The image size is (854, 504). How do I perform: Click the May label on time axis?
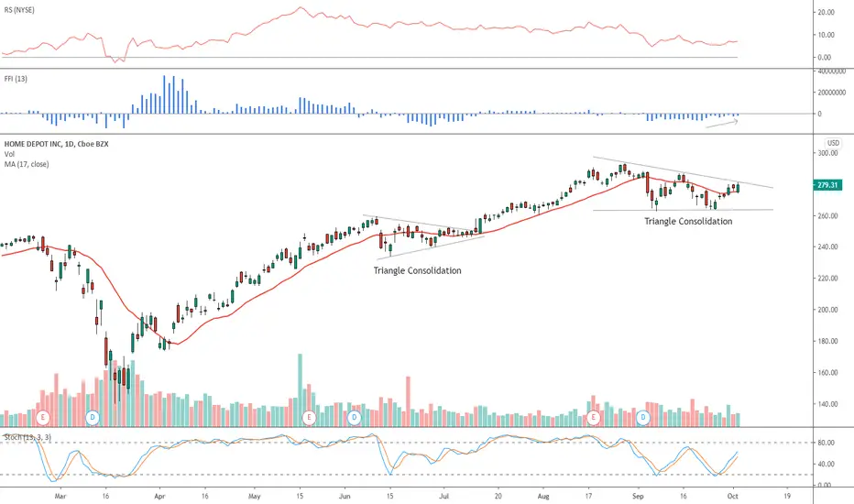[255, 497]
